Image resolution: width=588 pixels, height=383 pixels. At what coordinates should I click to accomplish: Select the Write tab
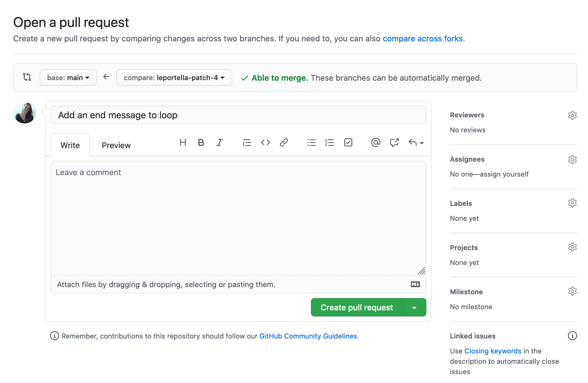(70, 145)
